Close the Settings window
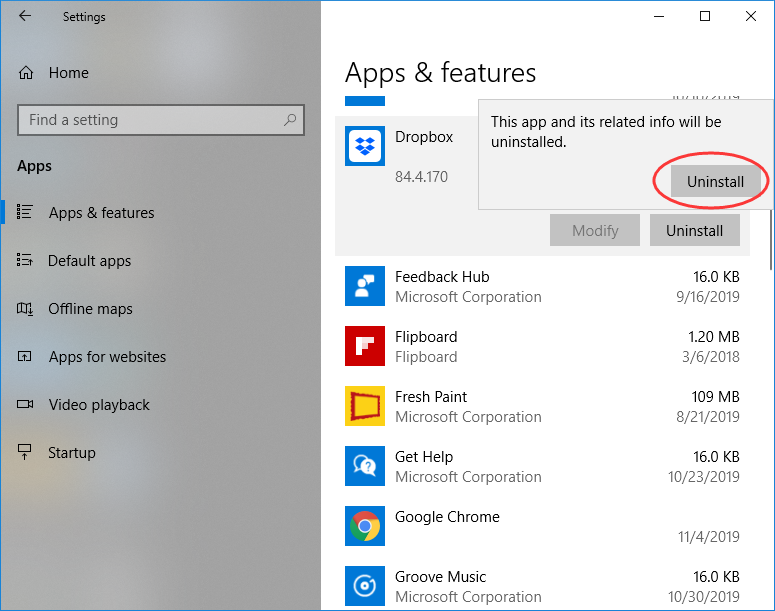The image size is (775, 611). click(751, 16)
